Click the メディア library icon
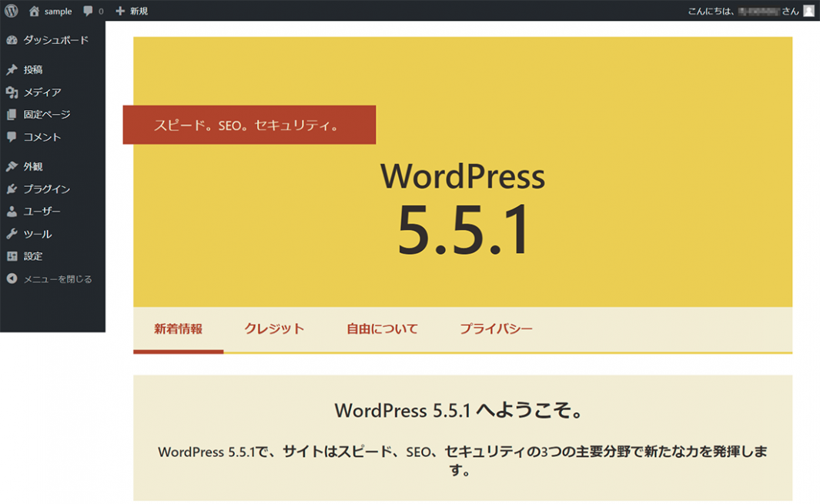Image resolution: width=820 pixels, height=504 pixels. coord(12,92)
